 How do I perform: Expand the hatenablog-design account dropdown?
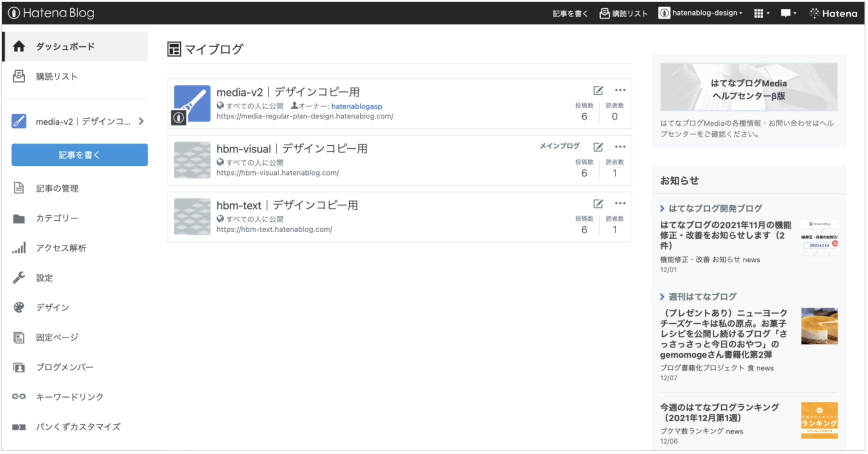[x=700, y=13]
